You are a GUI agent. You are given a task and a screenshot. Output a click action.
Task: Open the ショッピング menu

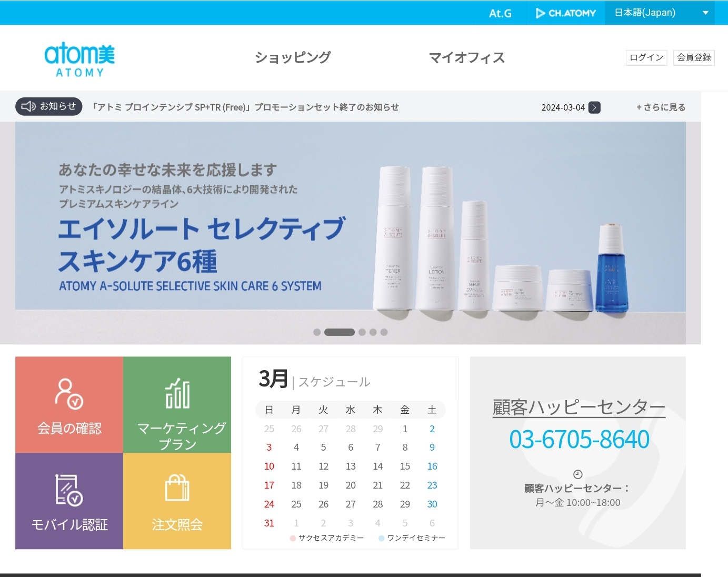click(293, 57)
